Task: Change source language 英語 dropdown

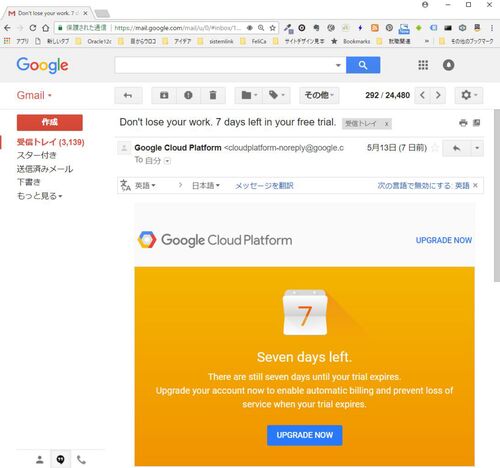Action: pos(145,185)
